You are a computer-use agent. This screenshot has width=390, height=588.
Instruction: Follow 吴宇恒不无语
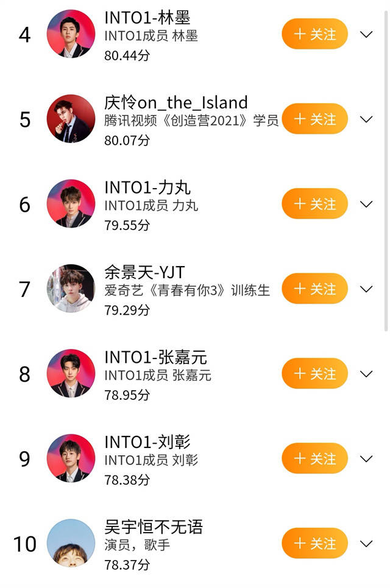[x=314, y=543]
